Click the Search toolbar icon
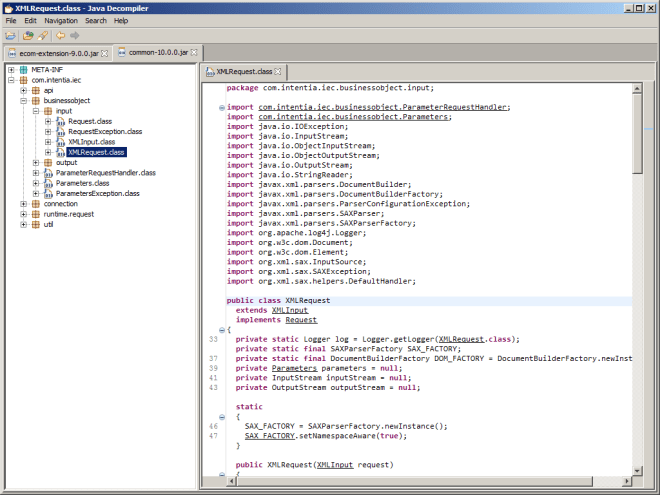 (x=42, y=35)
